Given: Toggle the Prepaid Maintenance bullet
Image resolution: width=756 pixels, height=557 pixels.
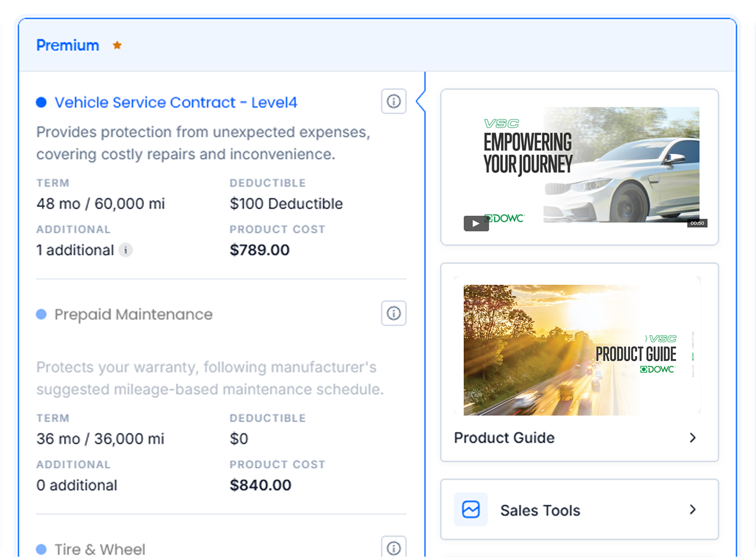Looking at the screenshot, I should point(41,314).
